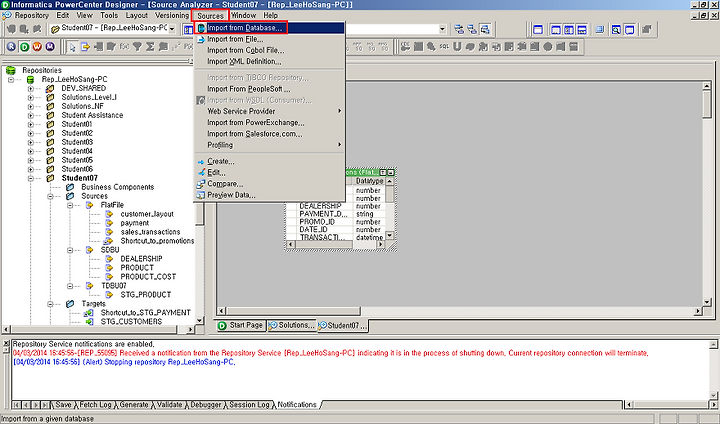Screen dimensions: 720x424
Task: Open the Student07 folder dropdown combo
Action: pos(172,29)
